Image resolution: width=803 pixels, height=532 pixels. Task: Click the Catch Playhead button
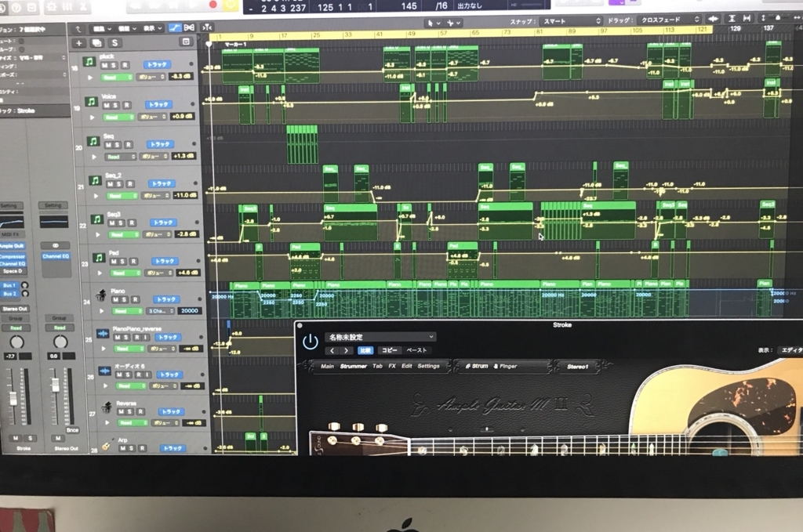click(206, 27)
